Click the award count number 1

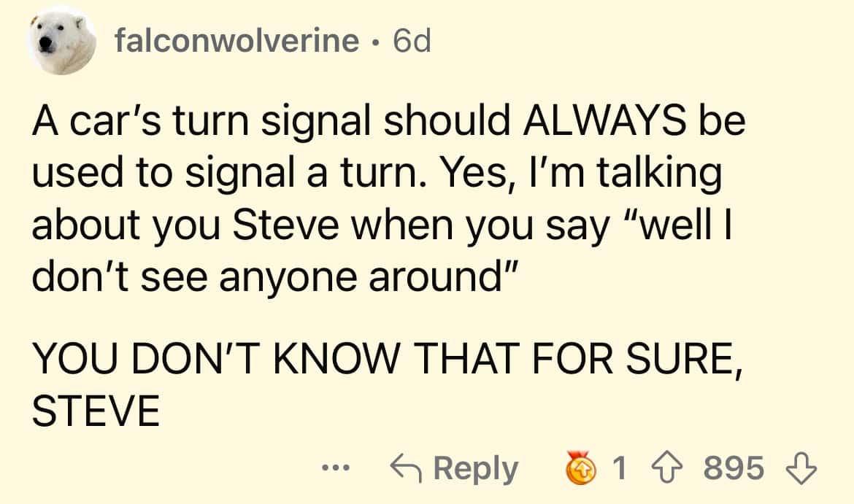click(619, 468)
